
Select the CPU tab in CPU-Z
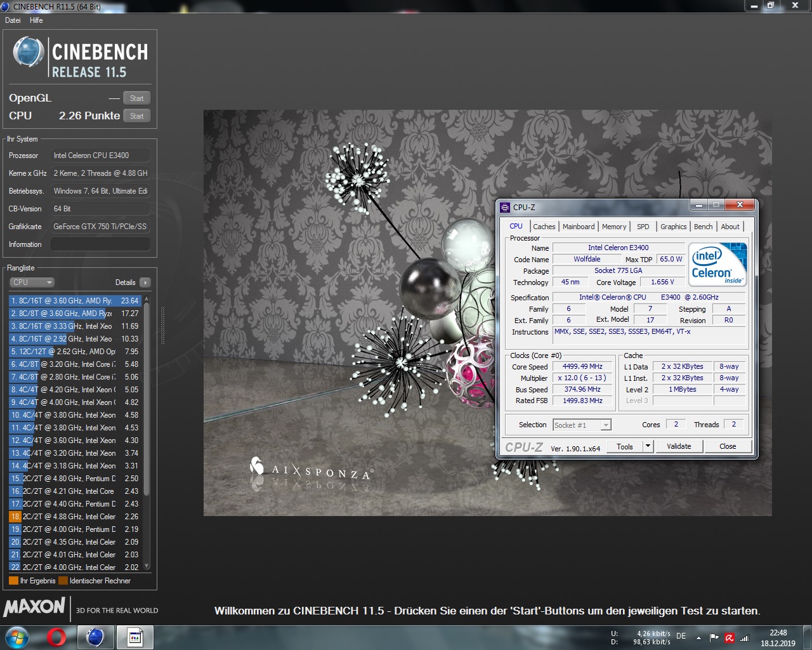[x=516, y=226]
